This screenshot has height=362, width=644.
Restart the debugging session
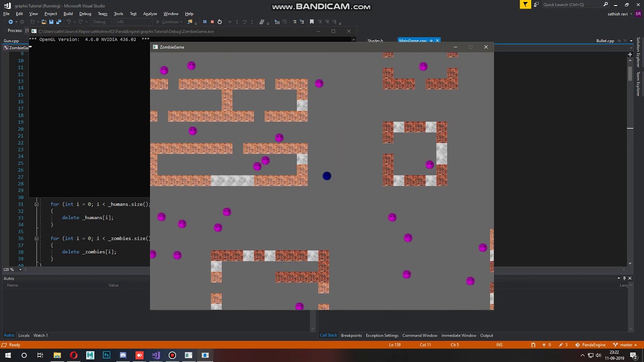219,22
